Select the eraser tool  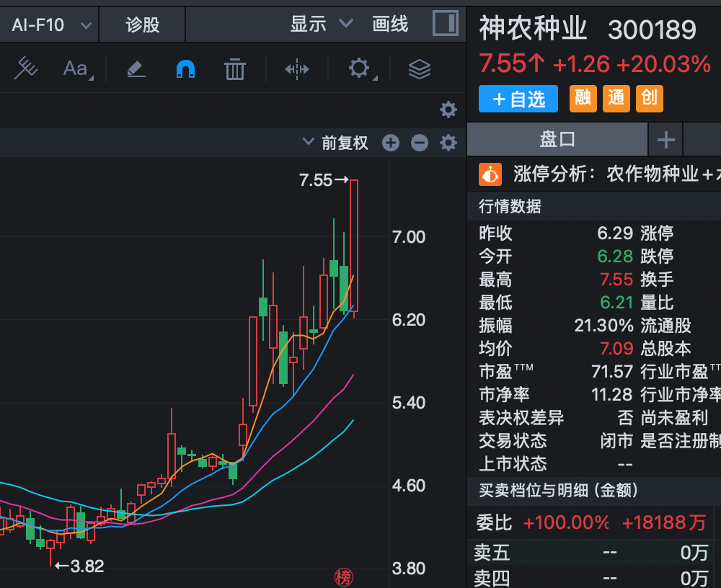[x=136, y=69]
